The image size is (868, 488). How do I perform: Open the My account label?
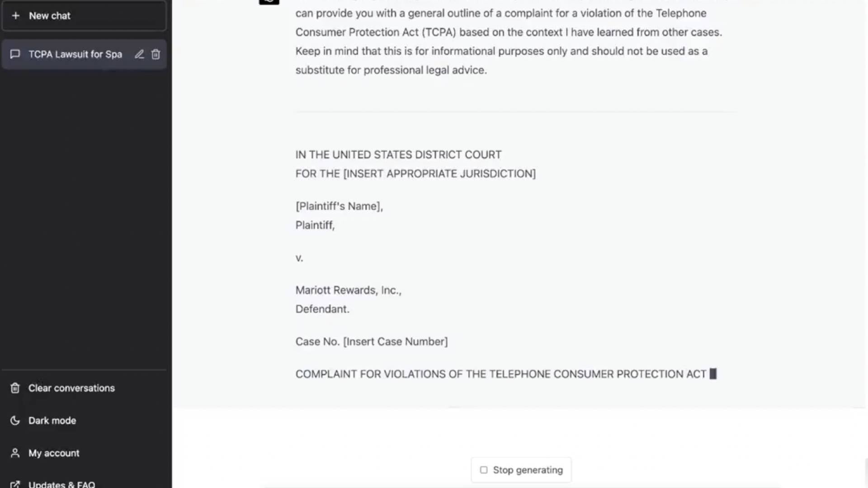(x=54, y=453)
